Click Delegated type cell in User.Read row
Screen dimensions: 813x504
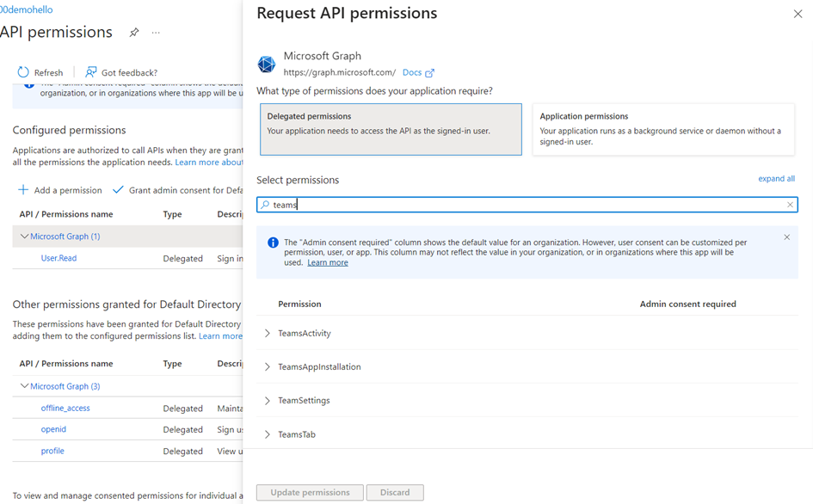(x=182, y=258)
